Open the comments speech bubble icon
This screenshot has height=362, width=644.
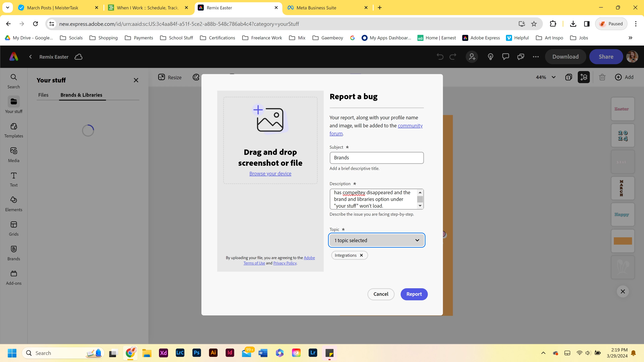click(x=505, y=57)
